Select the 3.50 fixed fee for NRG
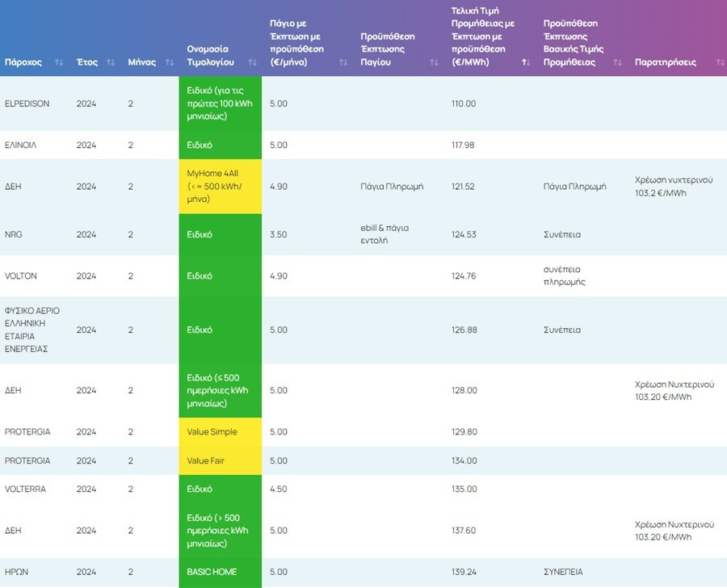 tap(278, 234)
